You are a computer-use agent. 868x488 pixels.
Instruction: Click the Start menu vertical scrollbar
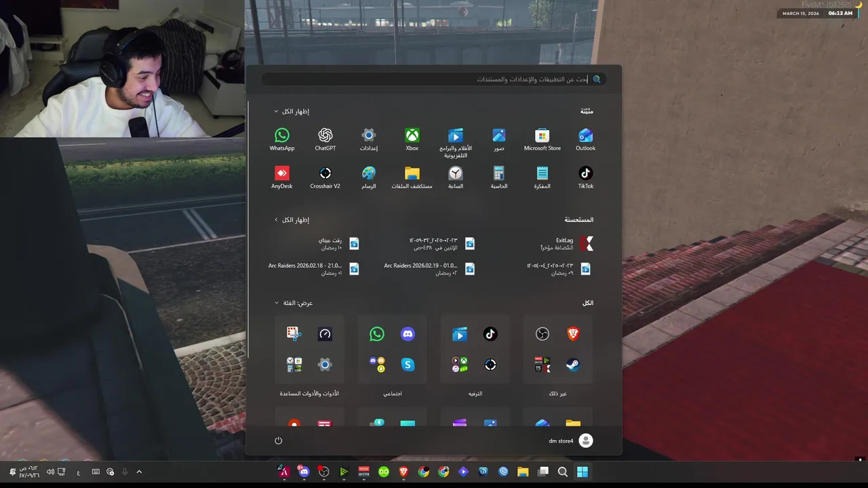click(x=248, y=230)
